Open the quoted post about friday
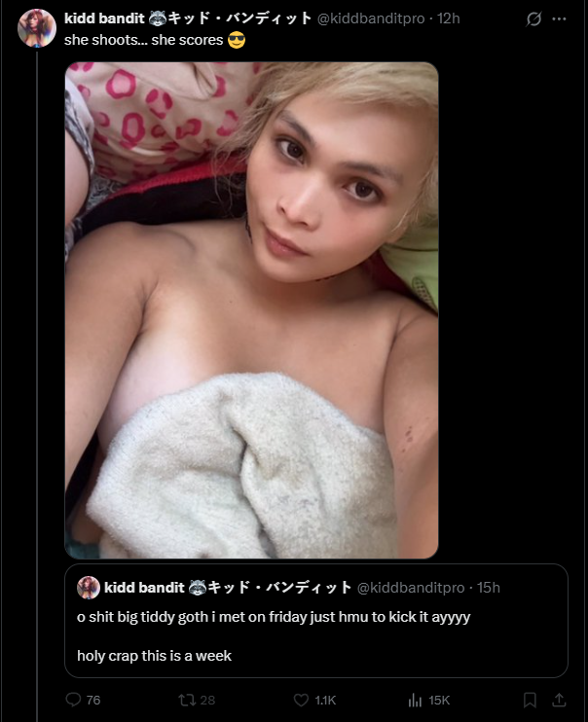Image resolution: width=588 pixels, height=722 pixels. tap(316, 621)
